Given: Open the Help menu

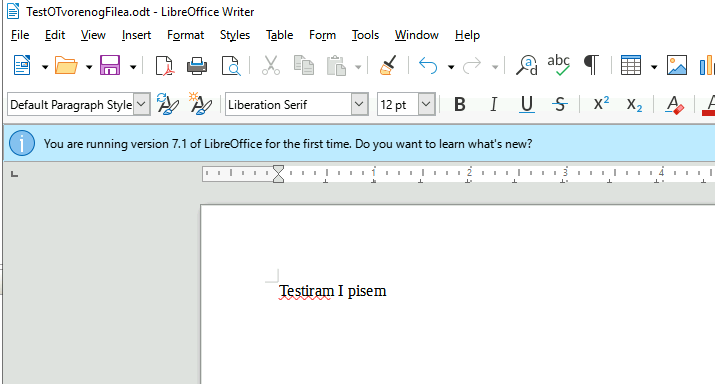Looking at the screenshot, I should tap(467, 35).
